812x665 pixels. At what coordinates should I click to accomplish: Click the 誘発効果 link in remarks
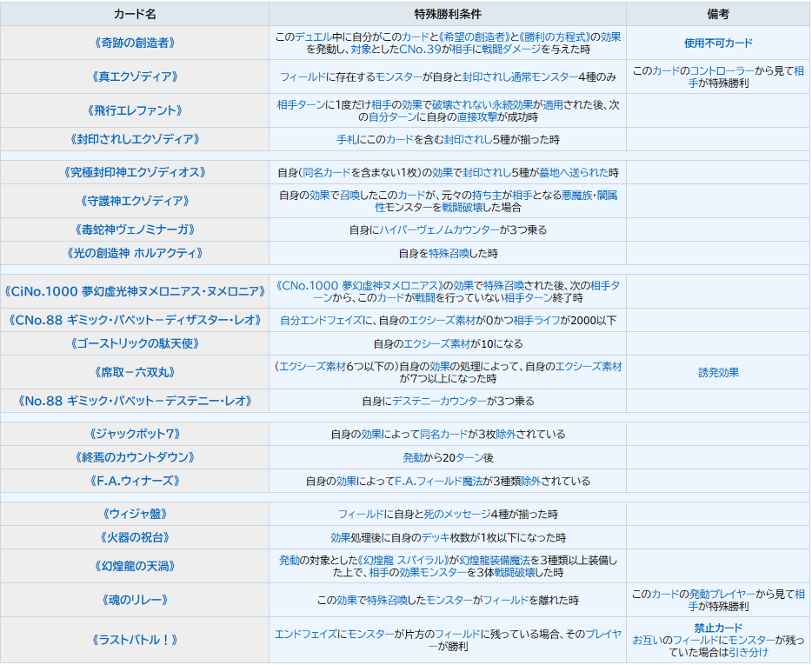tap(718, 372)
